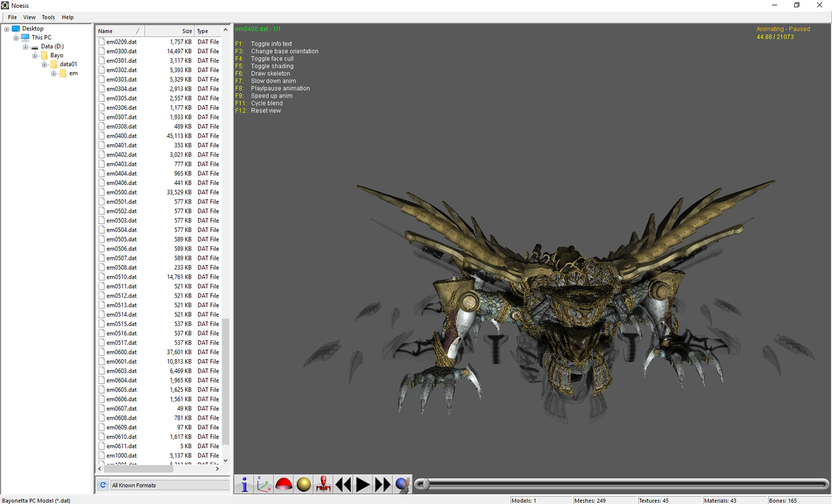Click the horizontal scroll left arrow
The height and width of the screenshot is (504, 832).
pos(100,469)
